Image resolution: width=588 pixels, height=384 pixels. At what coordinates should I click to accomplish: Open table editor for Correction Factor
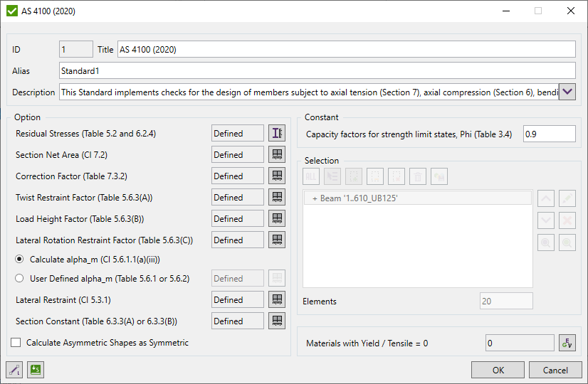click(276, 176)
